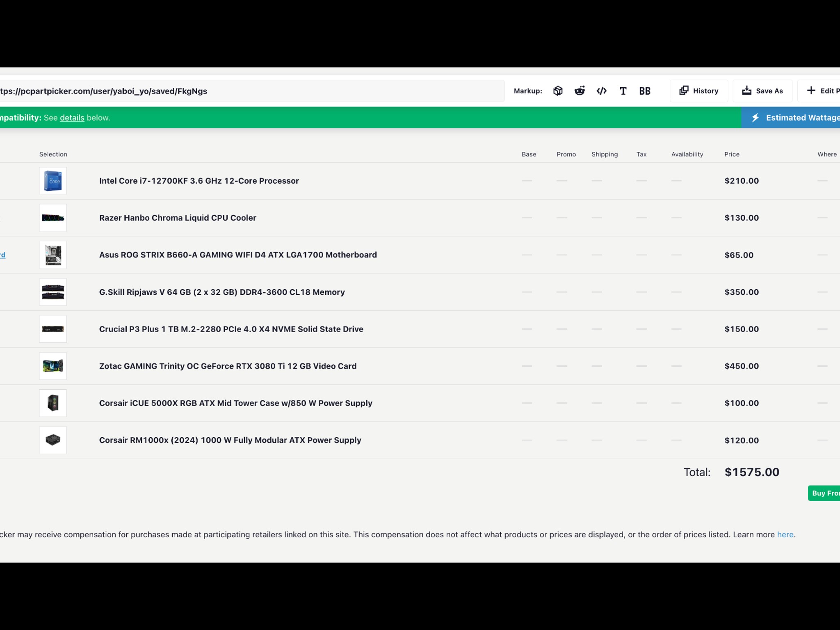Click the Edit parts list button
Viewport: 840px width, 630px height.
[819, 91]
